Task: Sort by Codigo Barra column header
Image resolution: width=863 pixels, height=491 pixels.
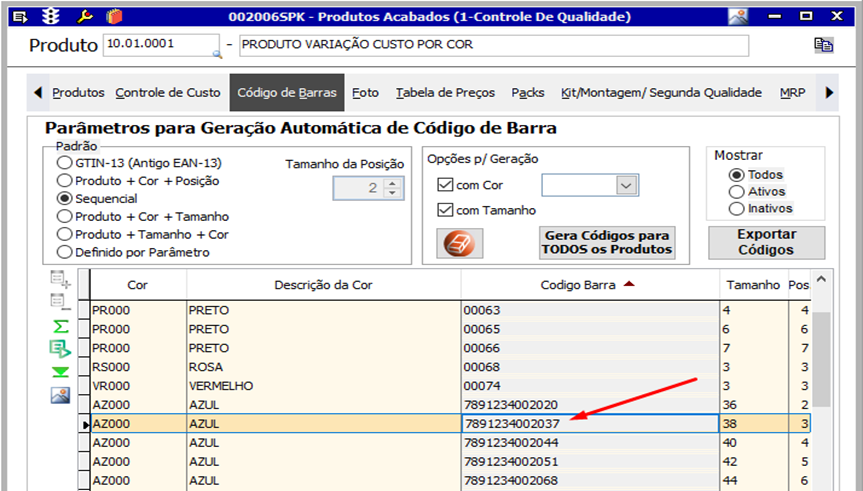Action: [x=590, y=285]
